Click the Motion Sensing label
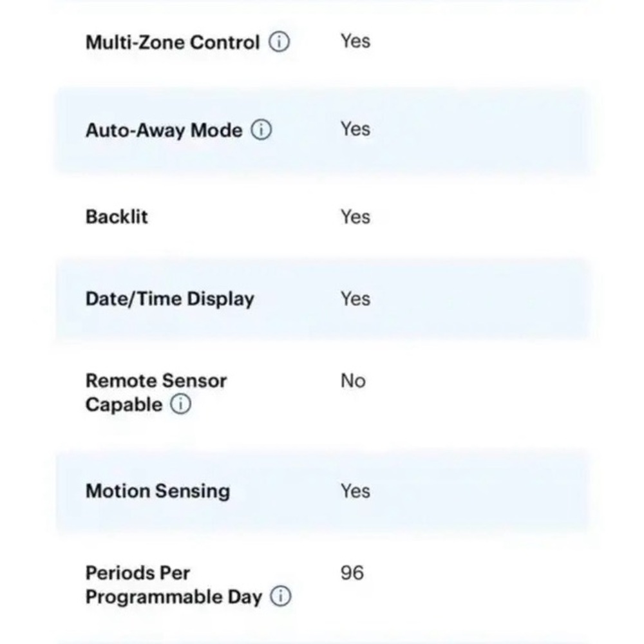The height and width of the screenshot is (644, 644). (158, 491)
